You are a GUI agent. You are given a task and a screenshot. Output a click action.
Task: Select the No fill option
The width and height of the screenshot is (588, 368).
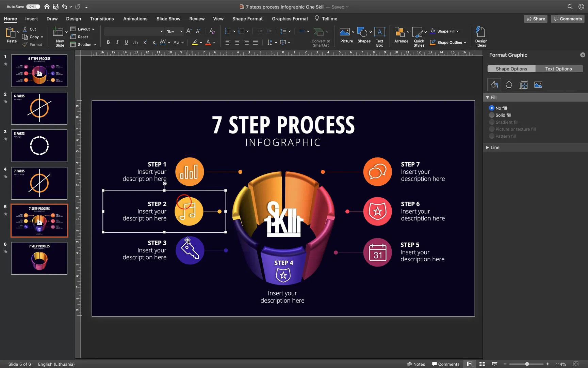[491, 108]
